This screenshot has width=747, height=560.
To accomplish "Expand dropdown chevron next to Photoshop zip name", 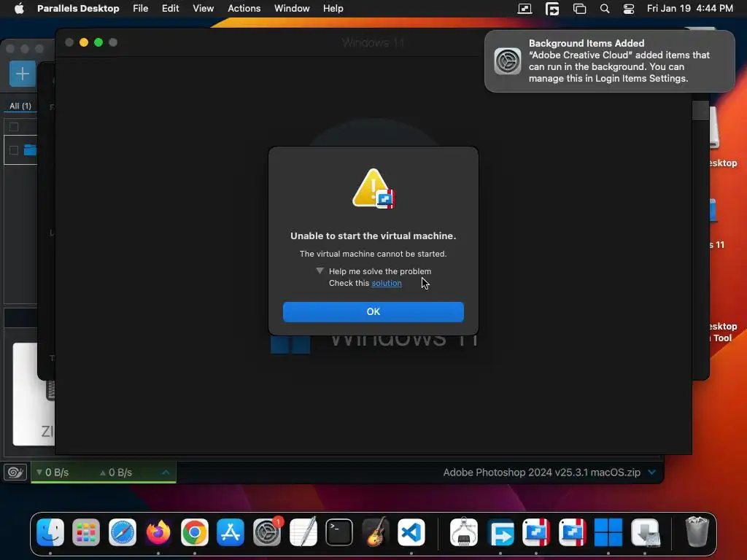I will tap(651, 472).
